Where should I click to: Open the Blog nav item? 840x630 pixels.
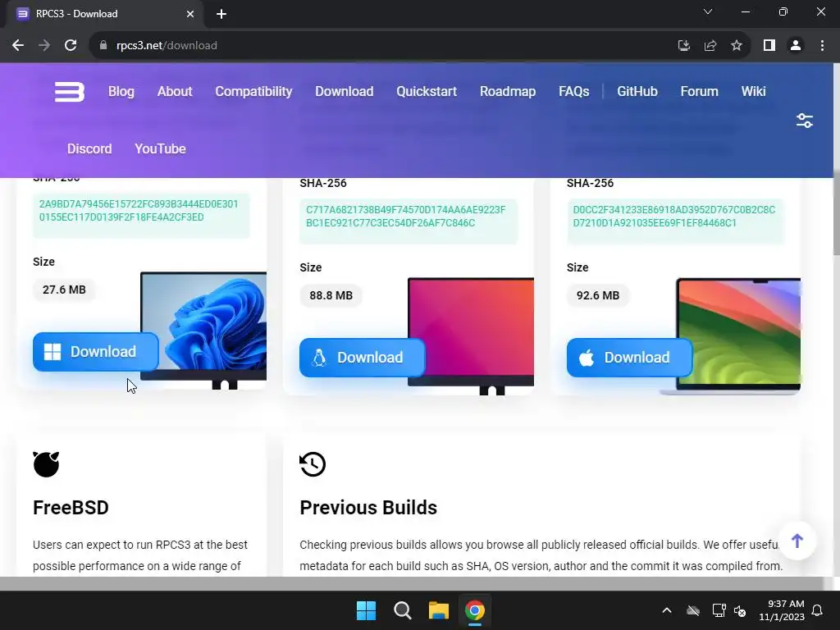point(121,92)
